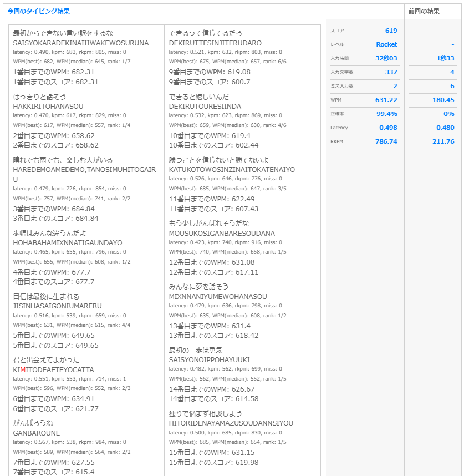Click sentence 最初の一歩は勇気
464x476 pixels.
tap(195, 350)
